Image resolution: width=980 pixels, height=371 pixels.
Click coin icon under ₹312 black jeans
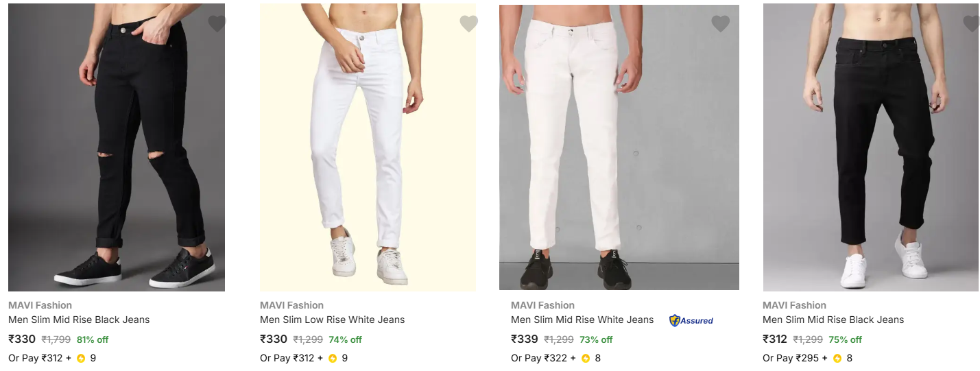tap(837, 358)
